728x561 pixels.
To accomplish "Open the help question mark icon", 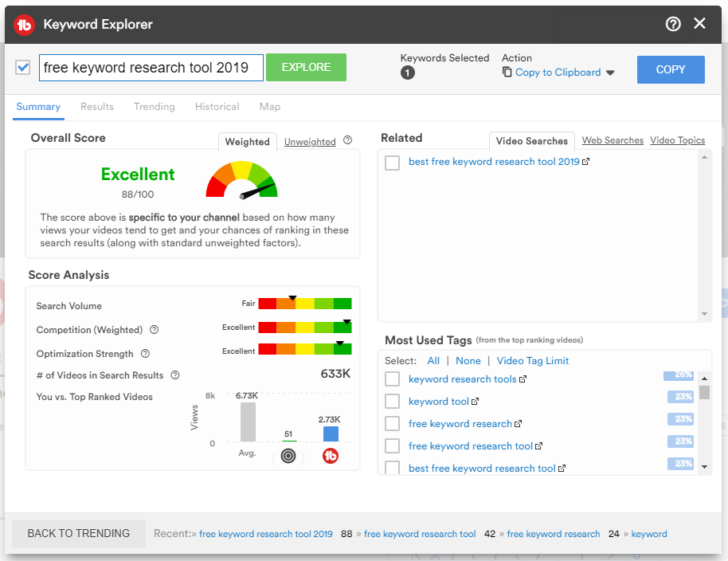I will click(673, 24).
